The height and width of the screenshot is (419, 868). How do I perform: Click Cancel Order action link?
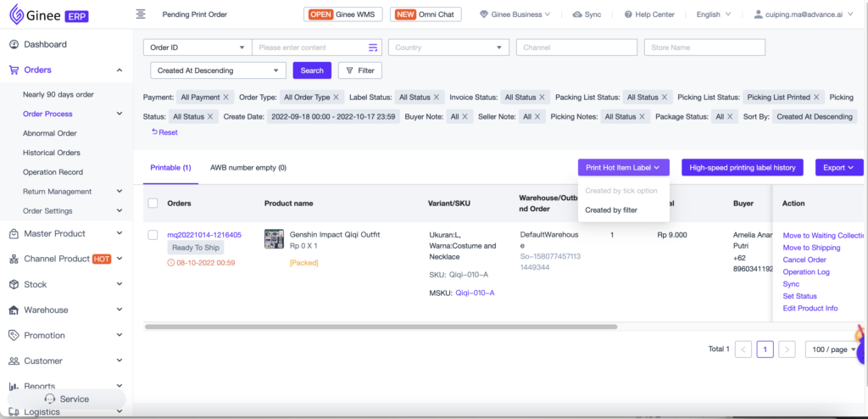click(804, 260)
